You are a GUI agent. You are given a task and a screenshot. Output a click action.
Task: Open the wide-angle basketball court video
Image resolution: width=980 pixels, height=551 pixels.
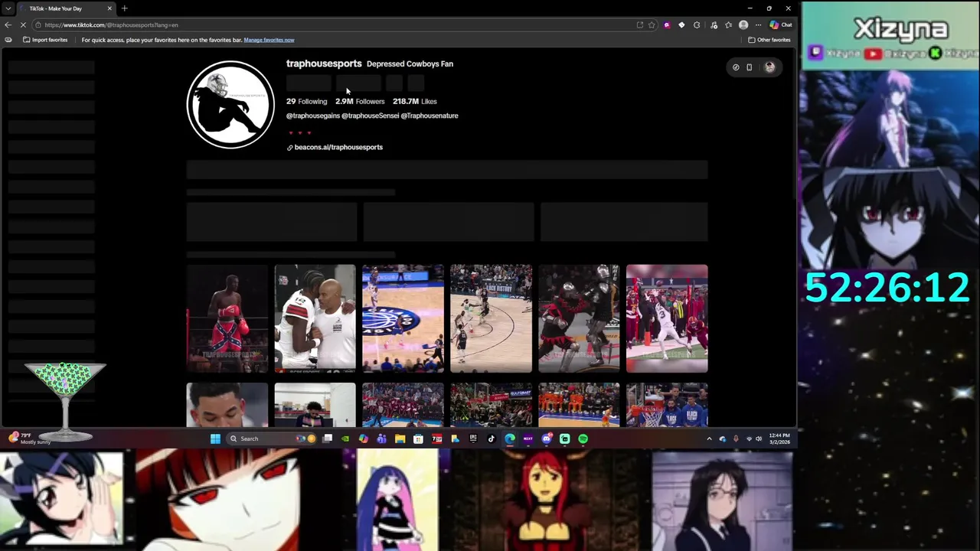click(491, 318)
